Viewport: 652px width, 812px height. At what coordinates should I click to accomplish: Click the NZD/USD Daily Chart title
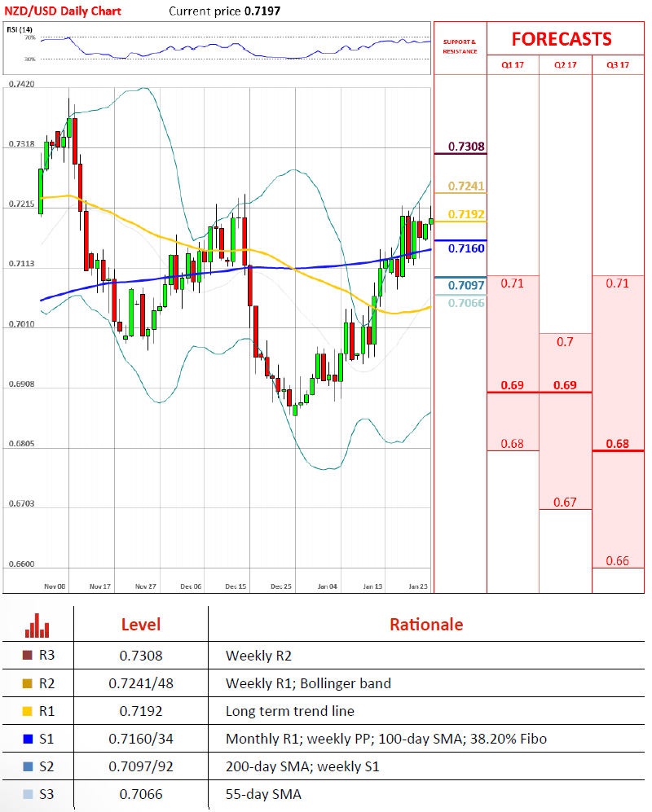point(63,11)
